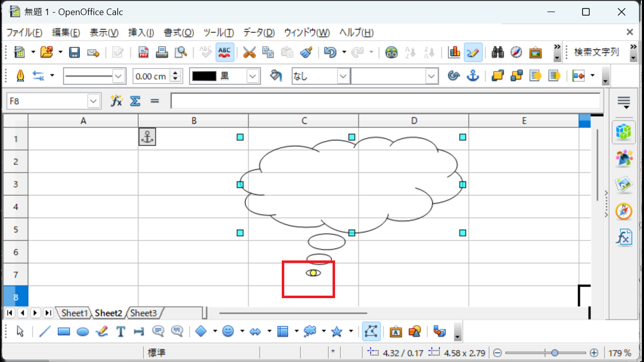644x362 pixels.
Task: Select the Rectangle drawing tool
Action: click(63, 331)
